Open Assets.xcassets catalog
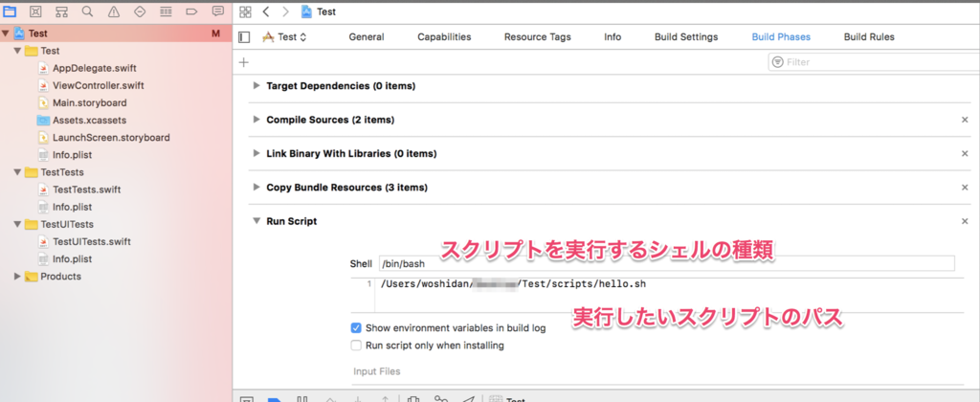Image resolution: width=980 pixels, height=402 pixels. pos(90,120)
